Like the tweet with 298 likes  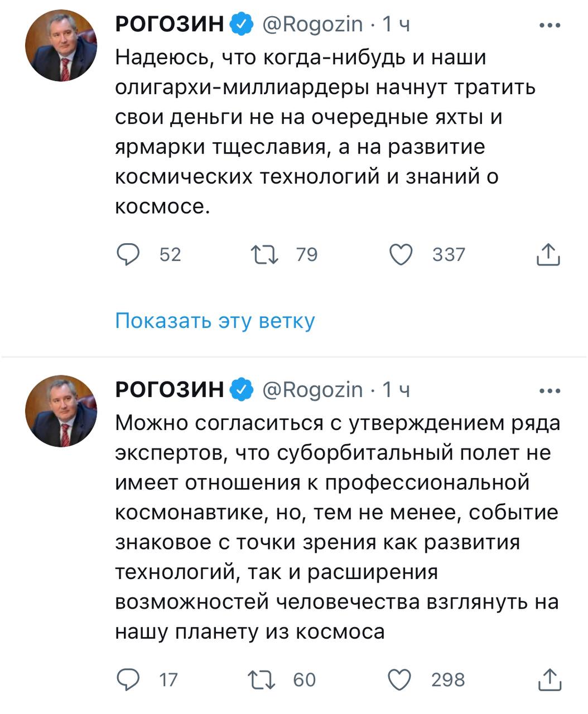[401, 679]
